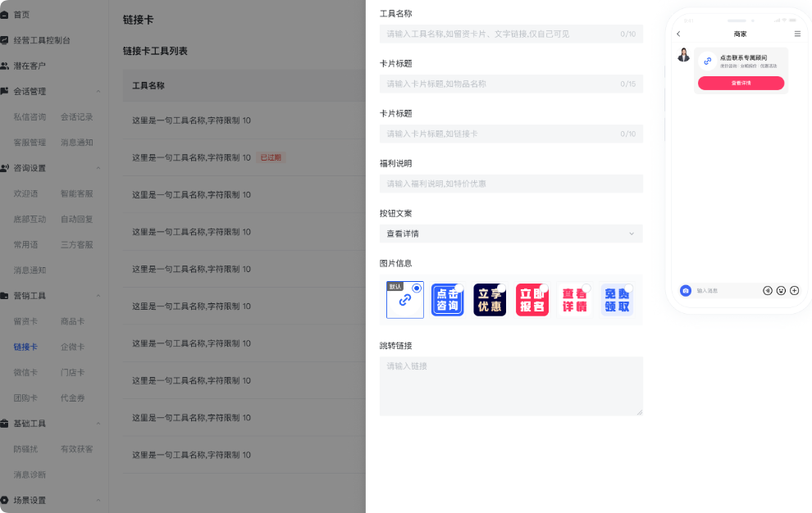This screenshot has height=513, width=812.
Task: Choose the 免费领取 image thumbnail
Action: click(x=617, y=300)
